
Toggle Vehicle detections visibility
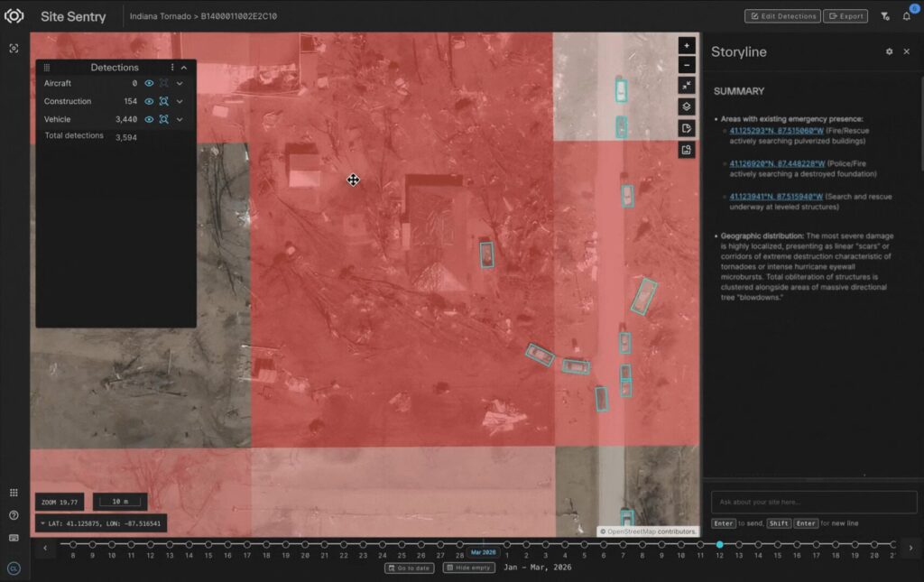click(149, 119)
